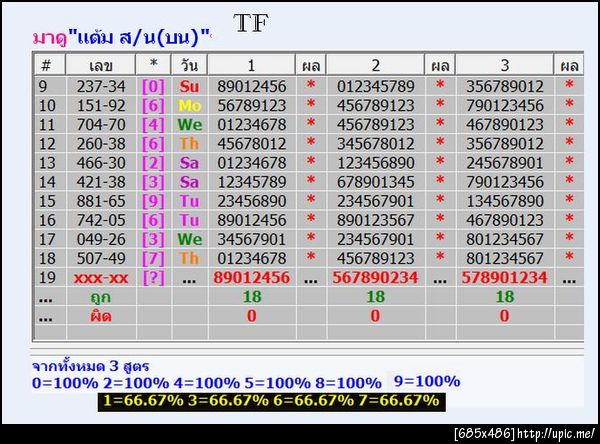Click the "890123567" value

pyautogui.click(x=376, y=220)
